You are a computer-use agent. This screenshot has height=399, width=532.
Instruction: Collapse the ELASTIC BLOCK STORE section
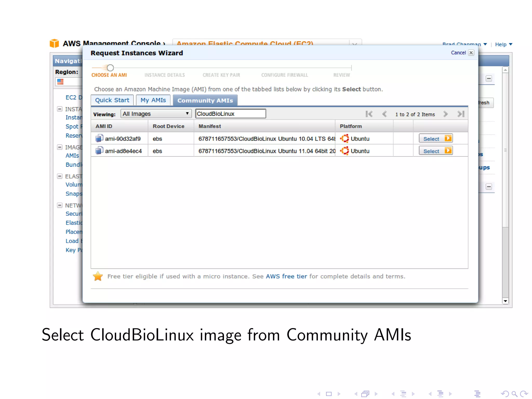60,176
